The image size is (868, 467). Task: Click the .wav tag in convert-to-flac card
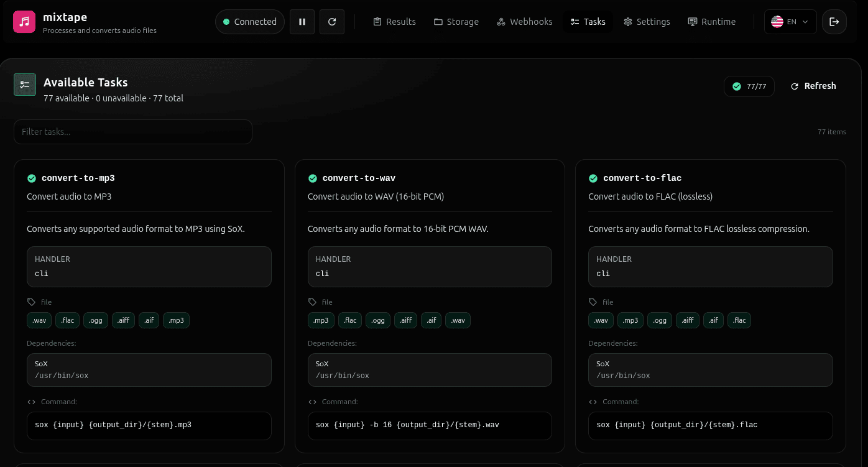(601, 320)
